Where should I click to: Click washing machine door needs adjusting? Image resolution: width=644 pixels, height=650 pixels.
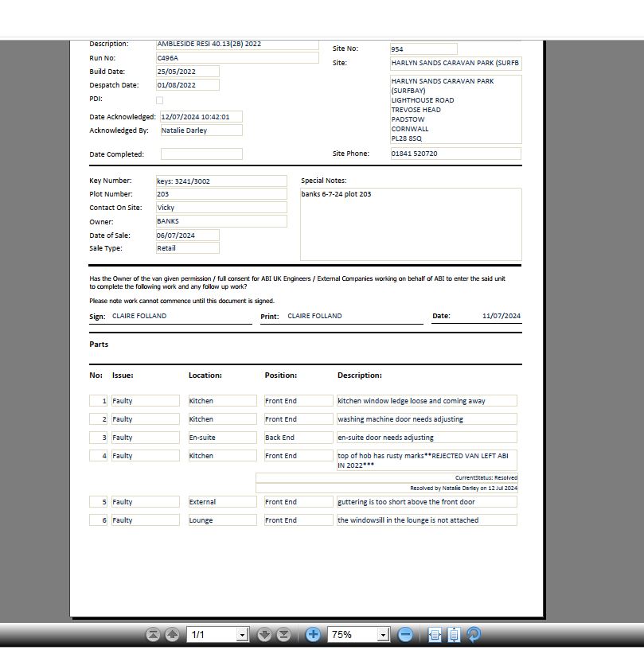click(427, 419)
